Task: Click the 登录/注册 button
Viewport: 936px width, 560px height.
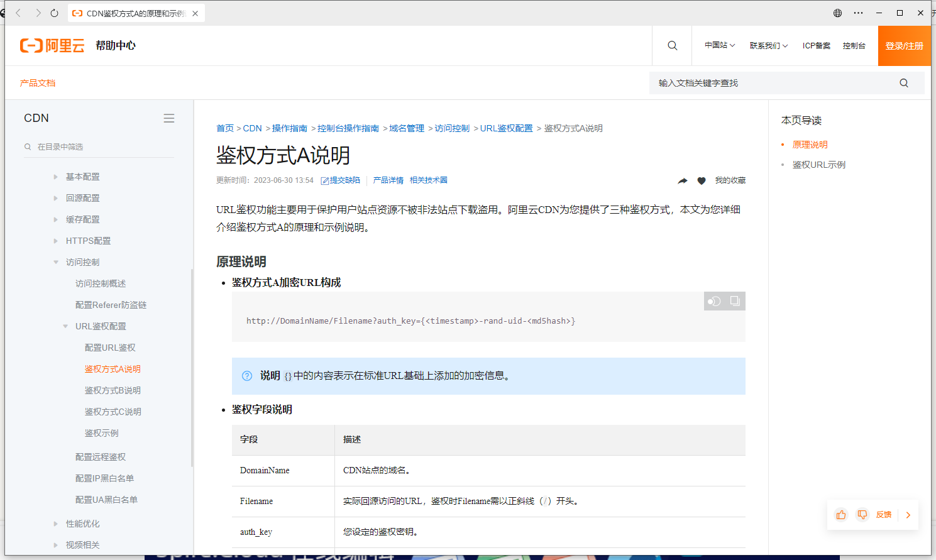Action: click(904, 46)
